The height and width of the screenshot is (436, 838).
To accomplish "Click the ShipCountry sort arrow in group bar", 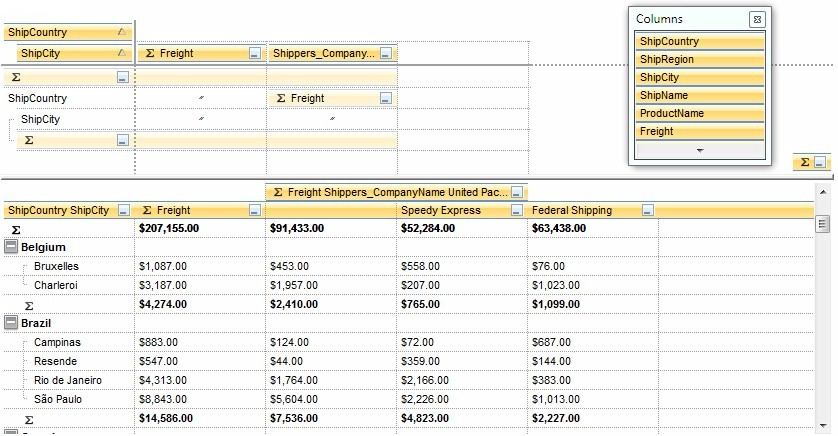I will pos(121,33).
